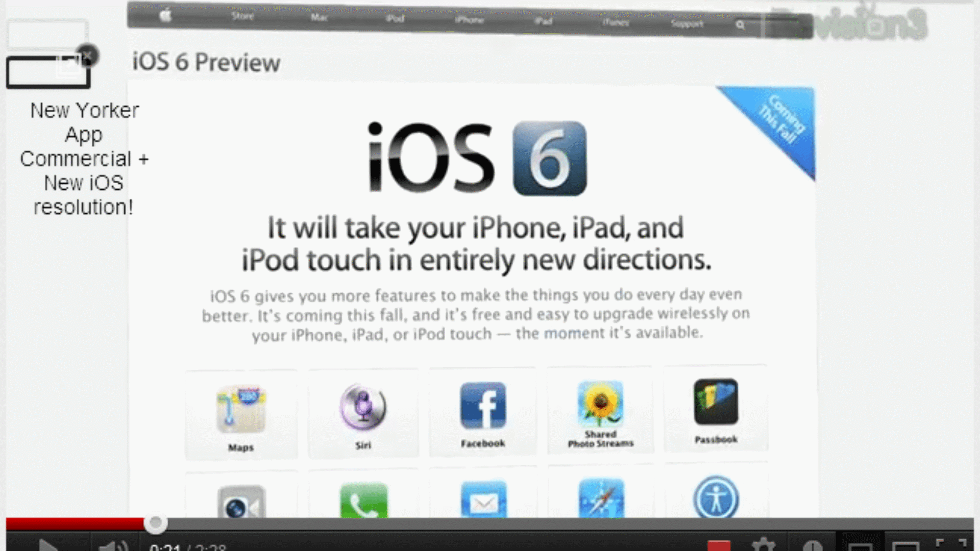Screen dimensions: 980x551
Task: Click the search magnifier in the nav bar
Action: [740, 24]
